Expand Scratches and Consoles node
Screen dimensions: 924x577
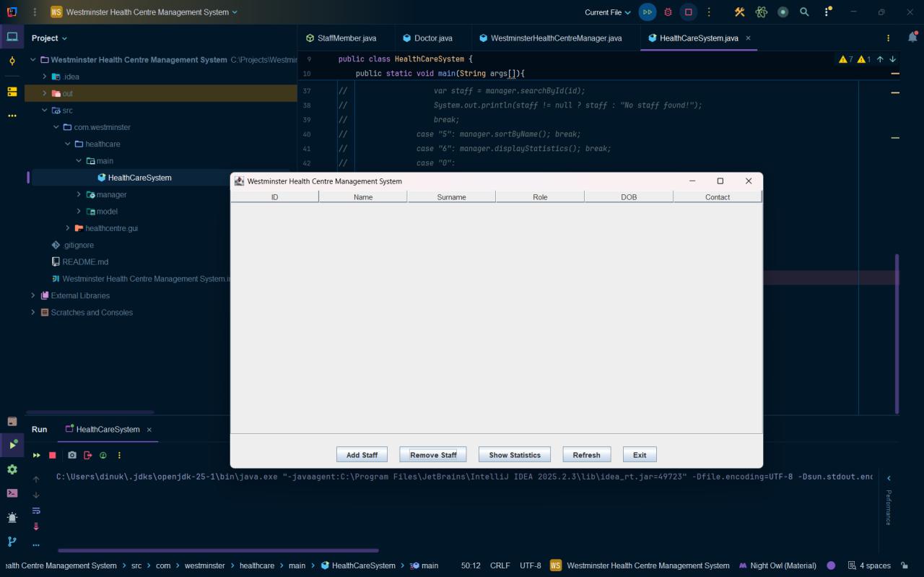point(32,313)
